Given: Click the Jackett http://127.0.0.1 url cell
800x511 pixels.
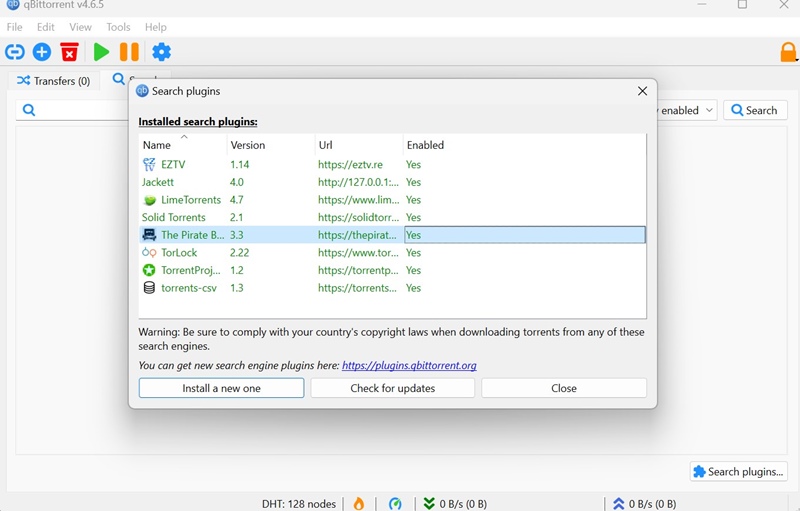Looking at the screenshot, I should [x=358, y=182].
